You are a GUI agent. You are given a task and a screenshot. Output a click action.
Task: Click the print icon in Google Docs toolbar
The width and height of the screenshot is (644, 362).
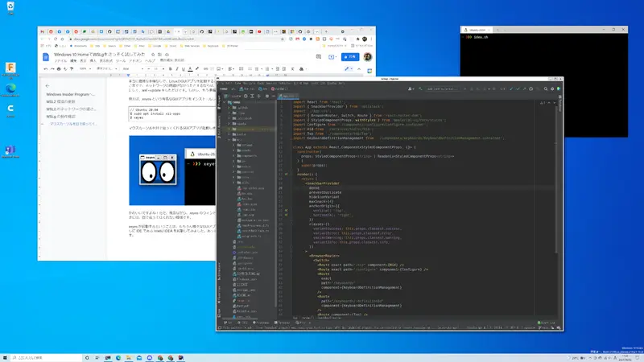pos(59,69)
